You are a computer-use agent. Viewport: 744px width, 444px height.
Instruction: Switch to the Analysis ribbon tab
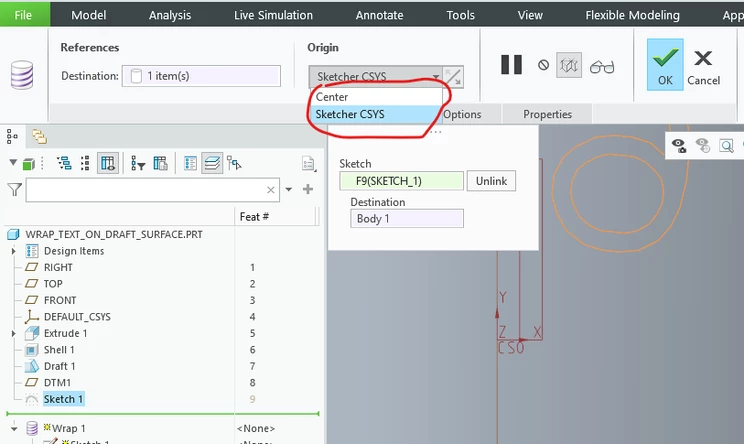(x=170, y=15)
